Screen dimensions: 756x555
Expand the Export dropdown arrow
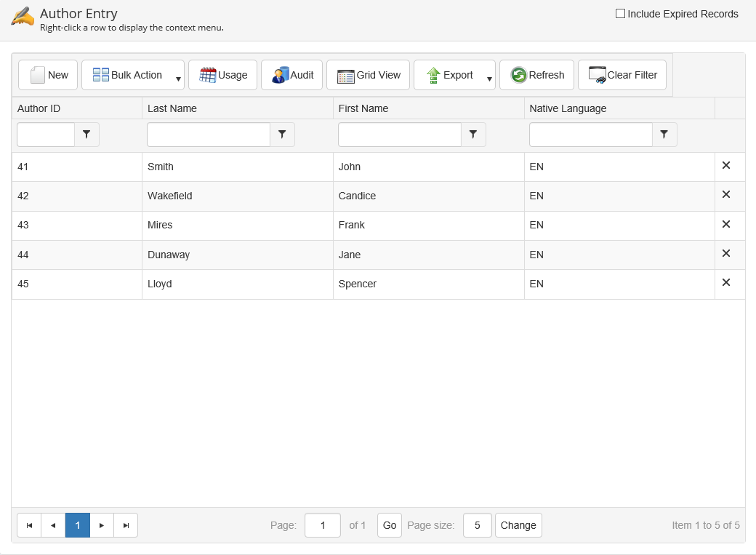489,79
